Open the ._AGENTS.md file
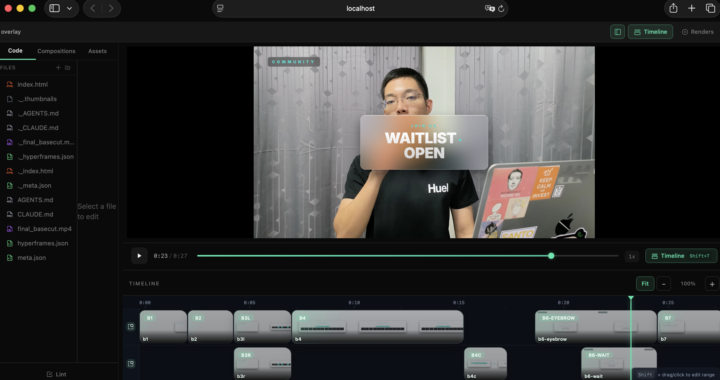This screenshot has width=720, height=380. (39, 113)
